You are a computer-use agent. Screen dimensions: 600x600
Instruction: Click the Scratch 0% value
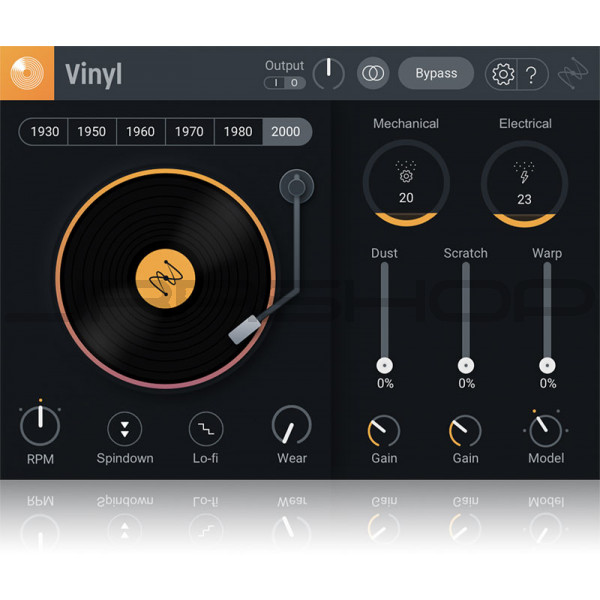466,383
